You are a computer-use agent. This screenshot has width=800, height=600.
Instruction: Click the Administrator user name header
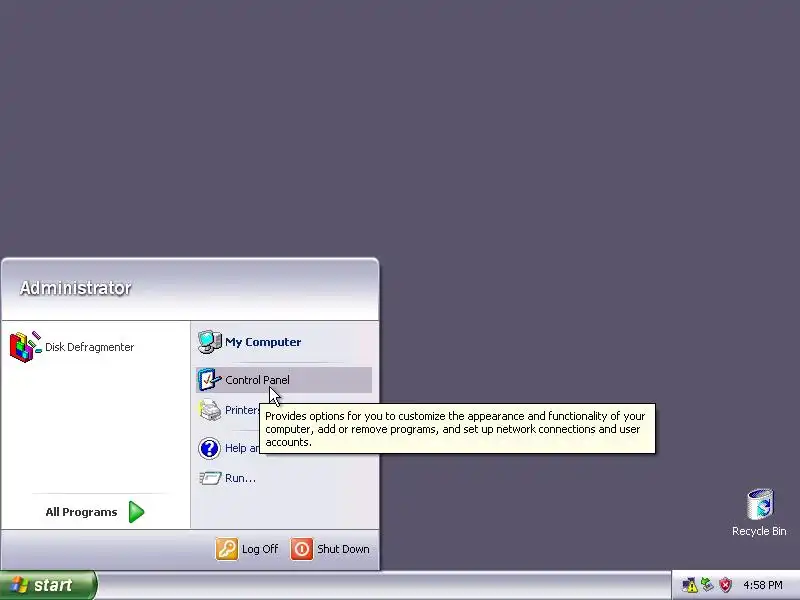pos(76,288)
